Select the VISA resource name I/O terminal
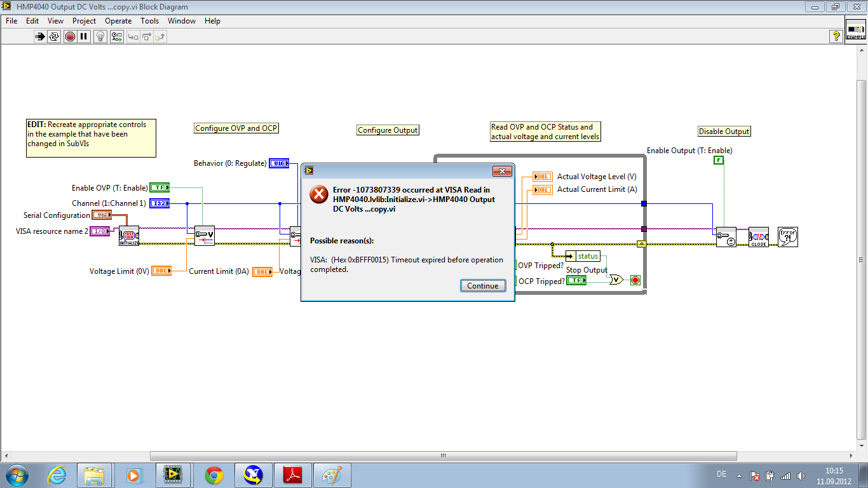This screenshot has width=868, height=488. (x=100, y=231)
